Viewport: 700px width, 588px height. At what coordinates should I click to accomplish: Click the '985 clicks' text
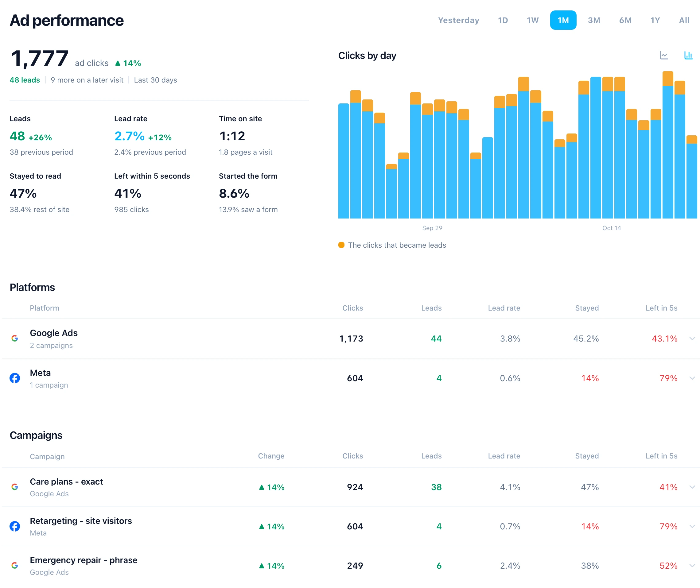pos(131,210)
